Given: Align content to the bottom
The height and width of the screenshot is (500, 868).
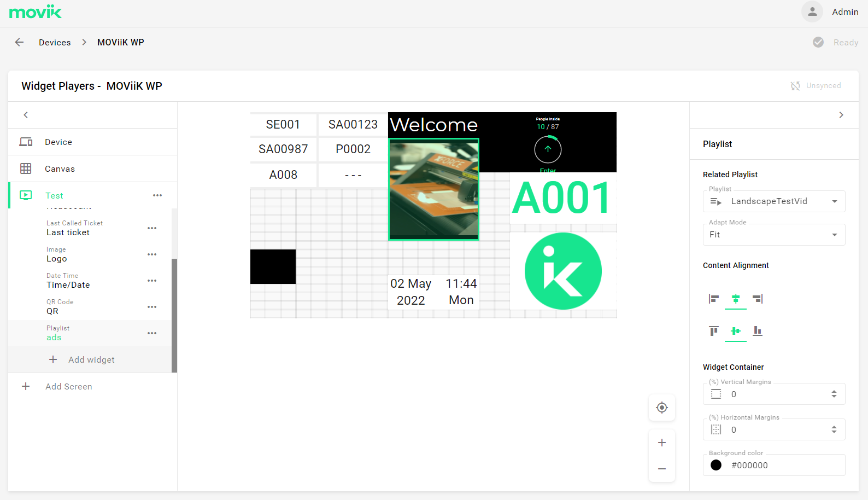Looking at the screenshot, I should click(x=758, y=331).
